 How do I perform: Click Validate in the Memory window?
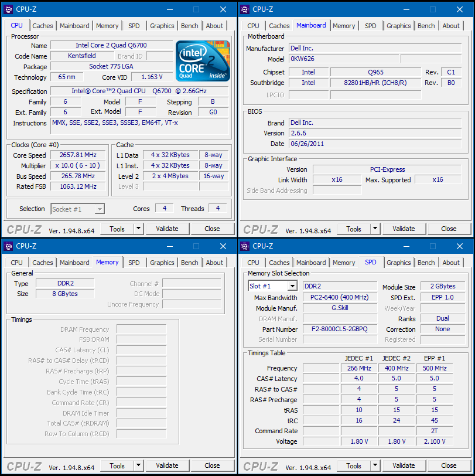[x=167, y=465]
